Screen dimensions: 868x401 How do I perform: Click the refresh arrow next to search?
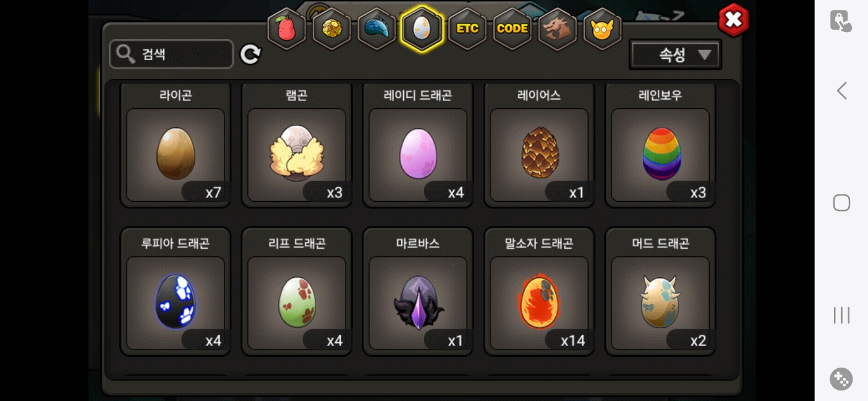point(250,54)
